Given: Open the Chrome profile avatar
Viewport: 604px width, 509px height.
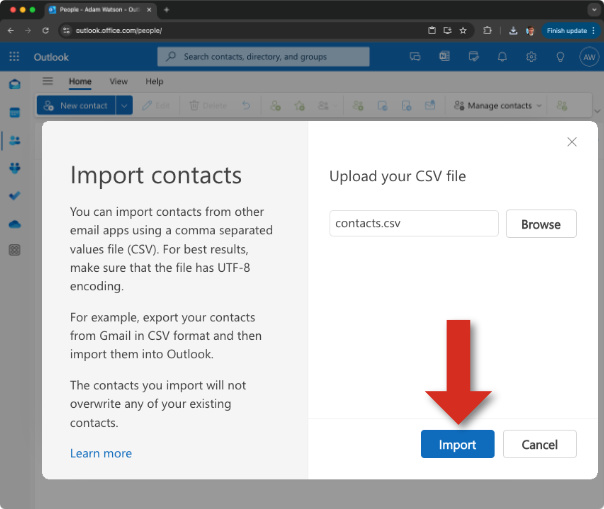Looking at the screenshot, I should point(530,31).
